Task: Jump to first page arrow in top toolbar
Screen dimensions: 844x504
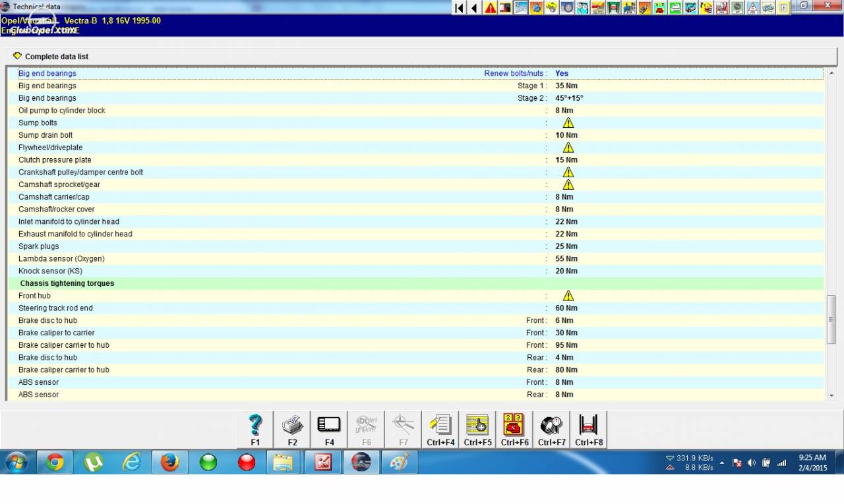Action: pos(460,8)
